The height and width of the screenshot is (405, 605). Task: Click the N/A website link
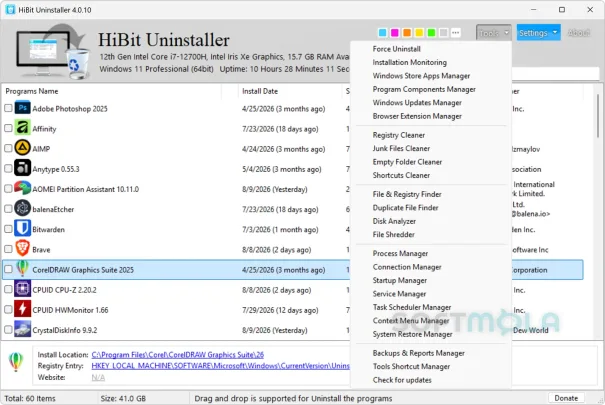point(98,378)
